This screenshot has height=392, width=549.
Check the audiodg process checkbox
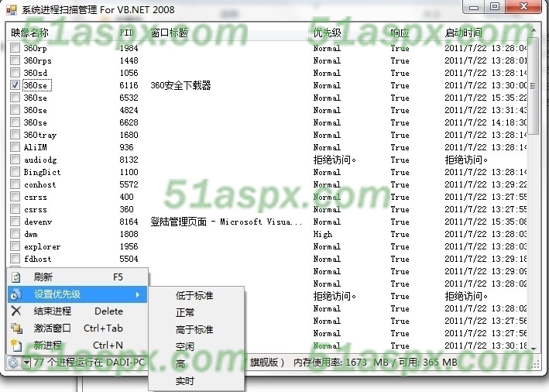tap(15, 160)
